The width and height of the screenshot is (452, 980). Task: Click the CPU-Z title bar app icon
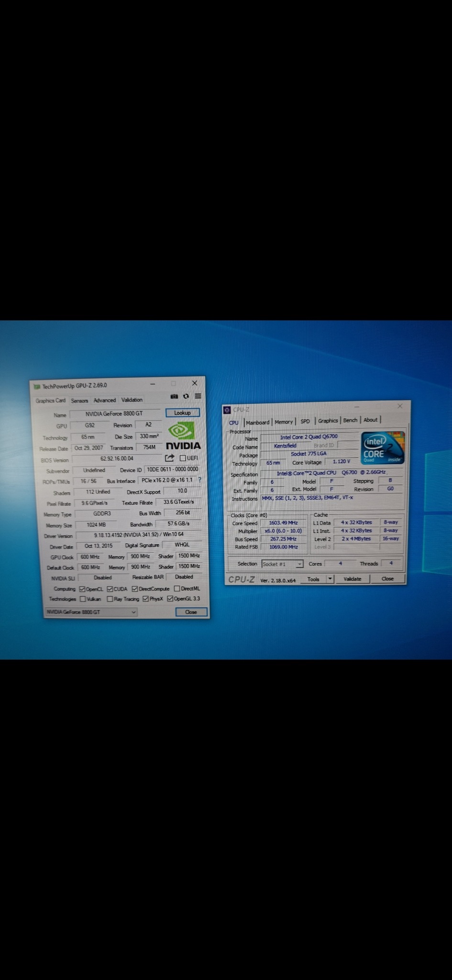tap(227, 410)
